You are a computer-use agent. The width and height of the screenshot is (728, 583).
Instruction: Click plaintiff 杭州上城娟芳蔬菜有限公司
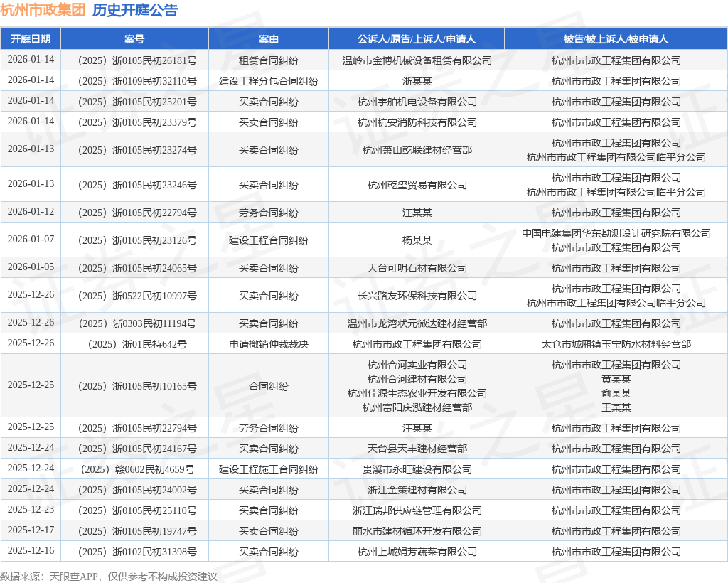(x=417, y=552)
